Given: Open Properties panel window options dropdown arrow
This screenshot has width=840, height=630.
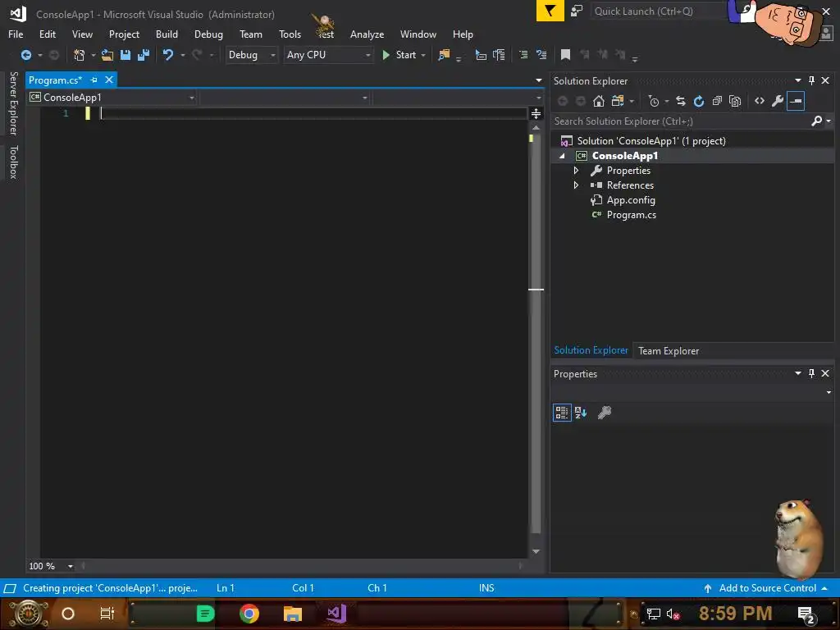Looking at the screenshot, I should pyautogui.click(x=797, y=373).
